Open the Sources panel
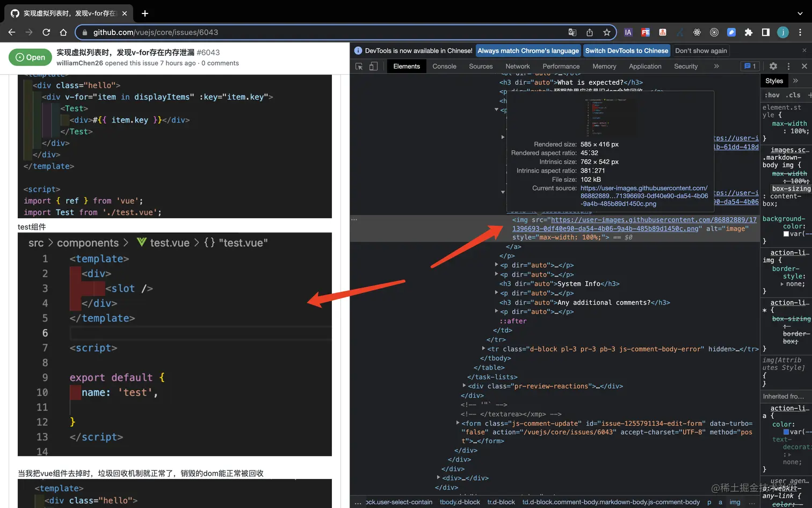 (481, 66)
